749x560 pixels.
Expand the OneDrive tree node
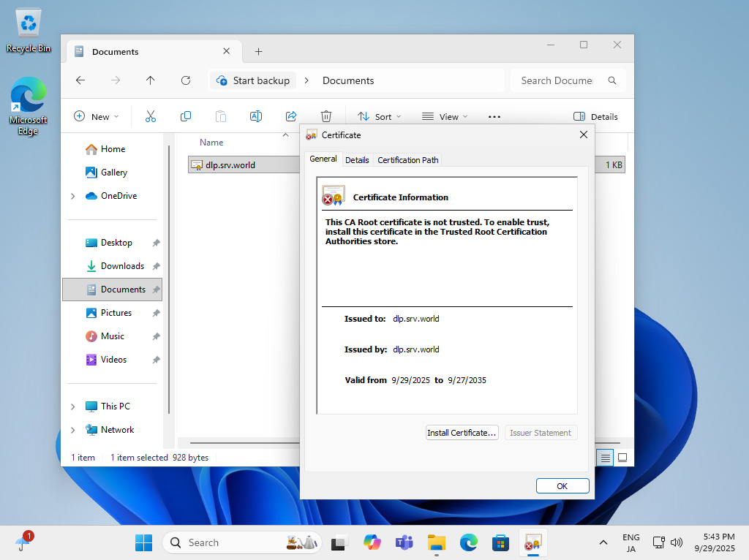pyautogui.click(x=72, y=196)
